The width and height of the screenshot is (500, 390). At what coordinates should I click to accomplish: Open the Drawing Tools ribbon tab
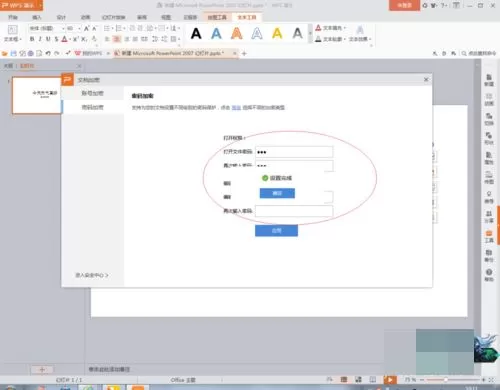[217, 17]
